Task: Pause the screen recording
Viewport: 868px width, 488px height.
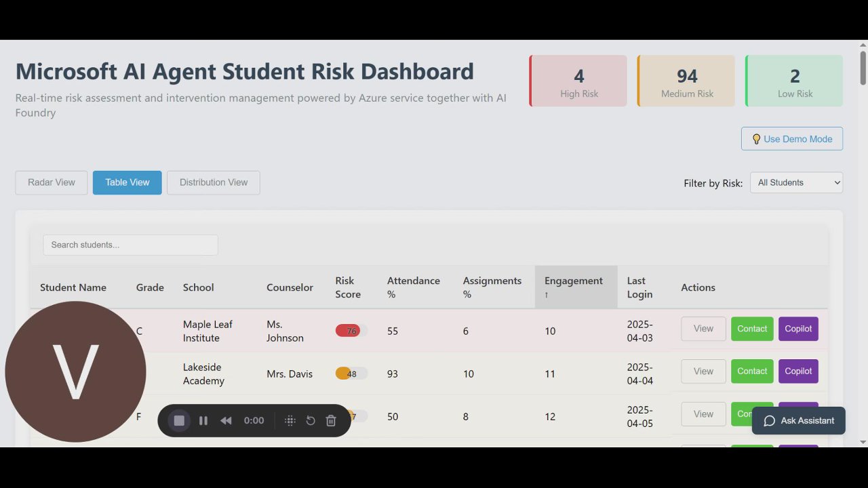Action: tap(203, 421)
